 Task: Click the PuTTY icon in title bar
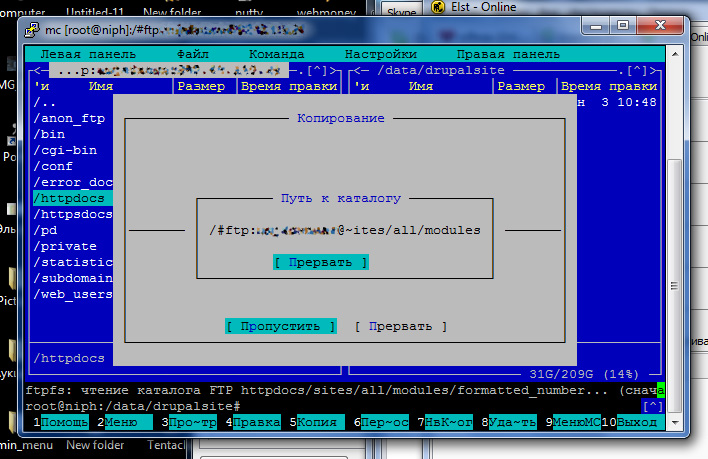pyautogui.click(x=32, y=30)
